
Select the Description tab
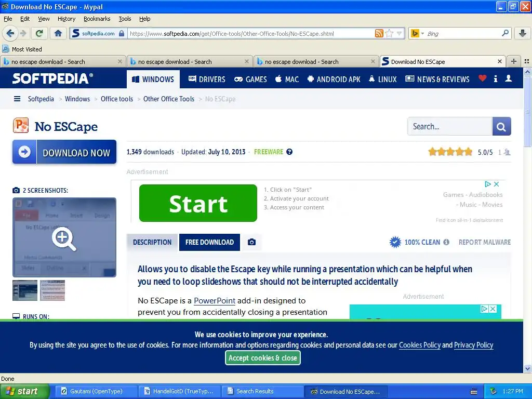coord(152,242)
